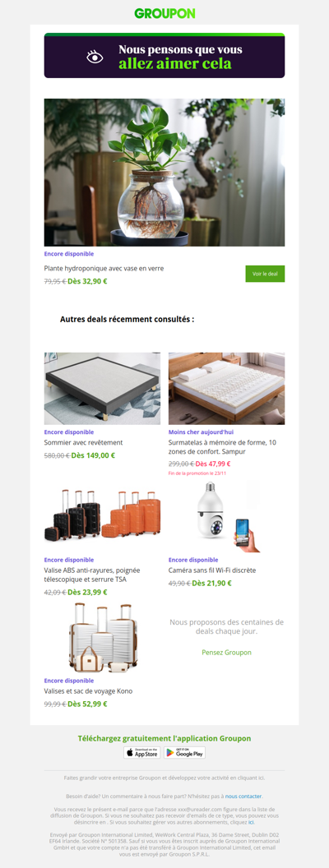Open the Google Play download badge
The height and width of the screenshot is (868, 329).
[x=185, y=752]
